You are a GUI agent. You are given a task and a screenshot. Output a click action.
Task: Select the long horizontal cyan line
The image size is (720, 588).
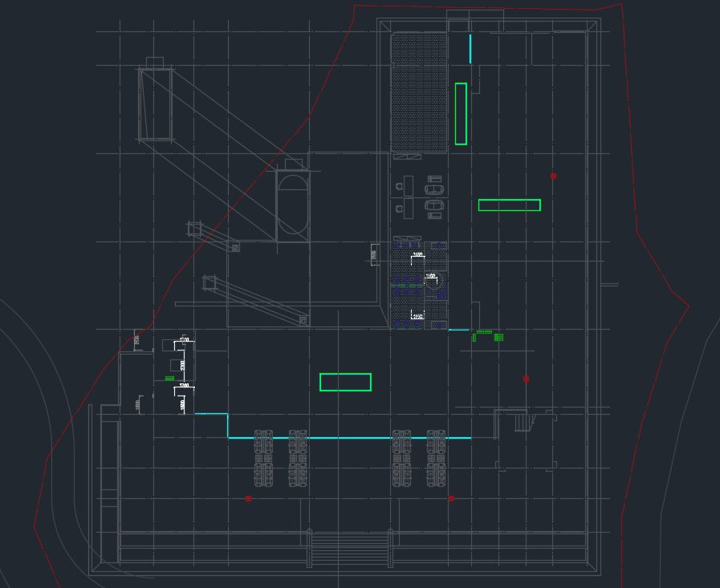coord(349,438)
